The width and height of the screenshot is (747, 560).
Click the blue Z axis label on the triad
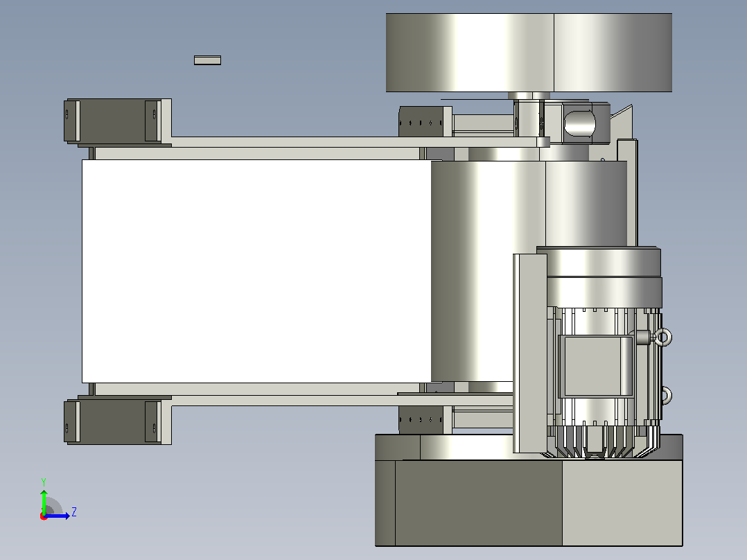tap(74, 512)
